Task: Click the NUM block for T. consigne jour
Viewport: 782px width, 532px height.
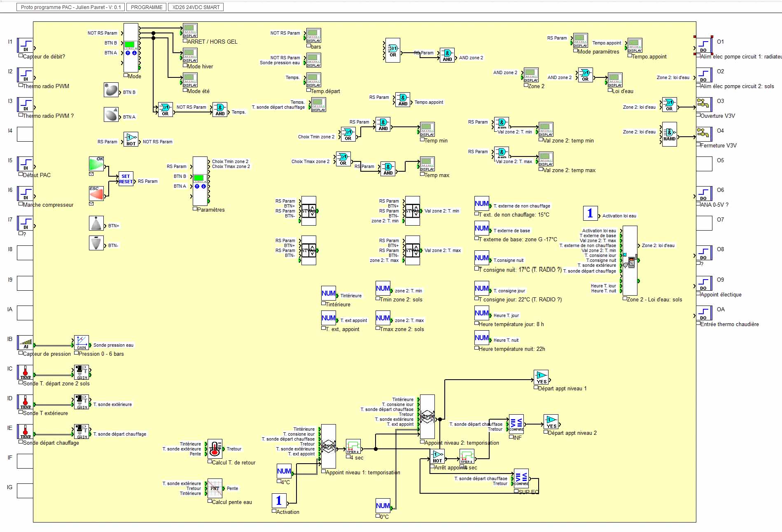Action: [481, 288]
